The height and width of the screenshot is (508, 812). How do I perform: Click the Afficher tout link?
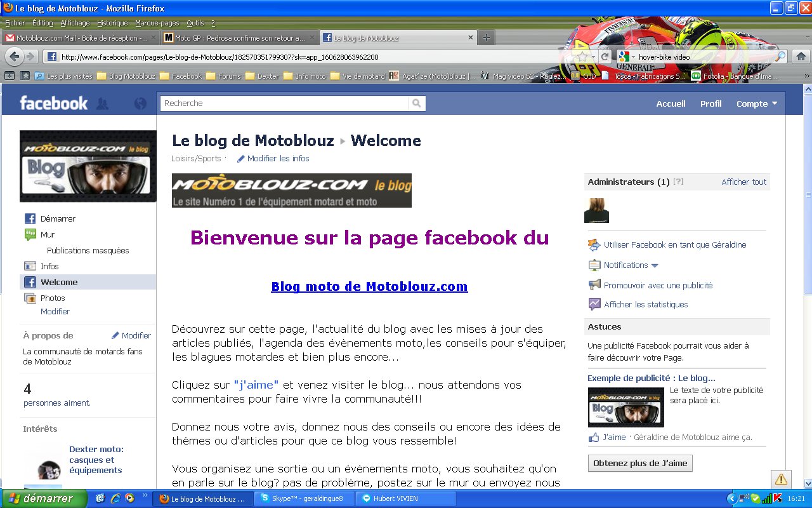pyautogui.click(x=743, y=182)
